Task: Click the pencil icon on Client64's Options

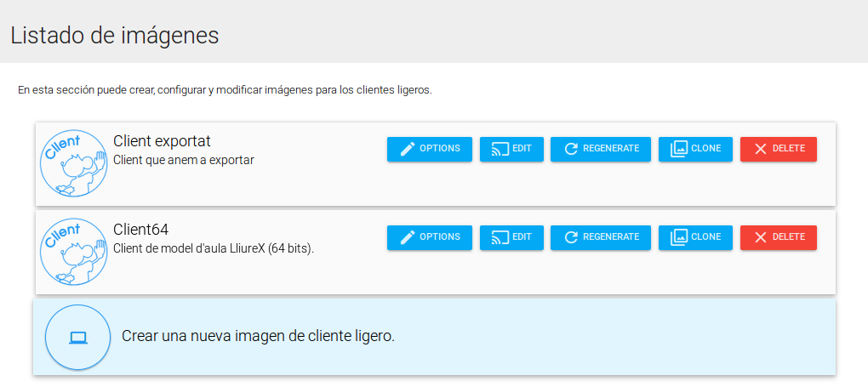Action: pos(408,237)
